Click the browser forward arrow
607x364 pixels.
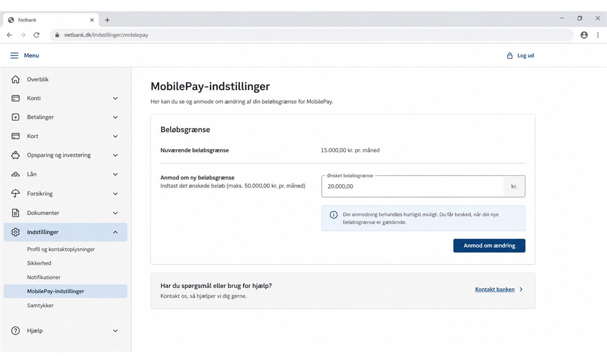(x=23, y=35)
